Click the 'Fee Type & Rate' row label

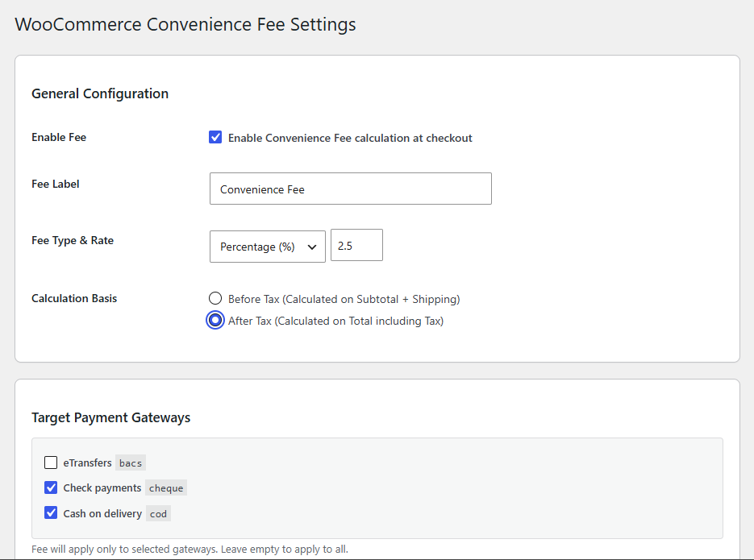click(73, 241)
